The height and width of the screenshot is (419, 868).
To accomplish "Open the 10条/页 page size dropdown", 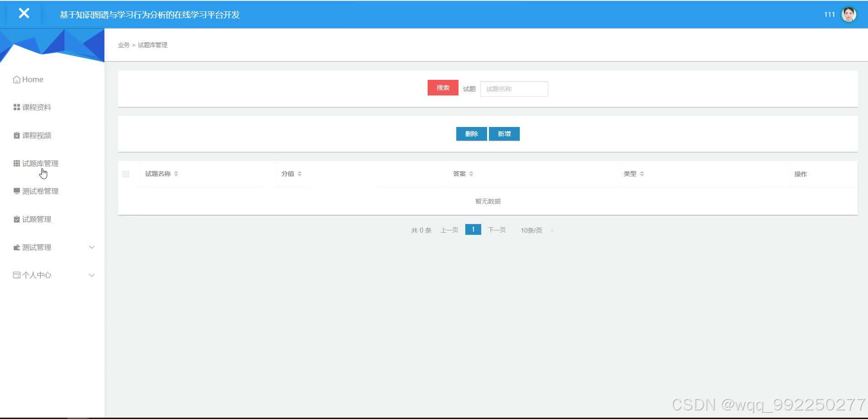I will [x=538, y=230].
